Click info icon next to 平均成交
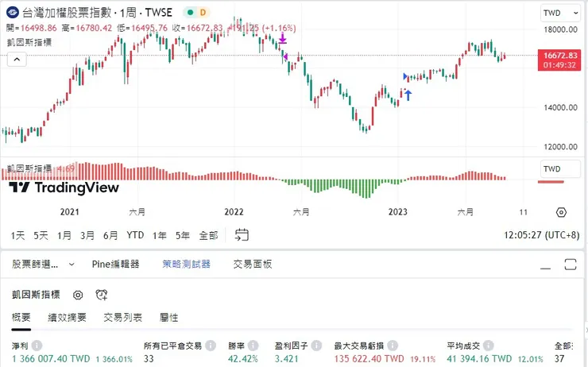 [488, 346]
